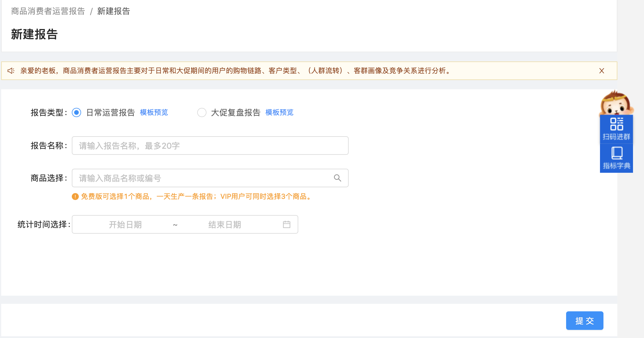Click the speaker announcement icon
The width and height of the screenshot is (644, 338).
click(x=11, y=71)
